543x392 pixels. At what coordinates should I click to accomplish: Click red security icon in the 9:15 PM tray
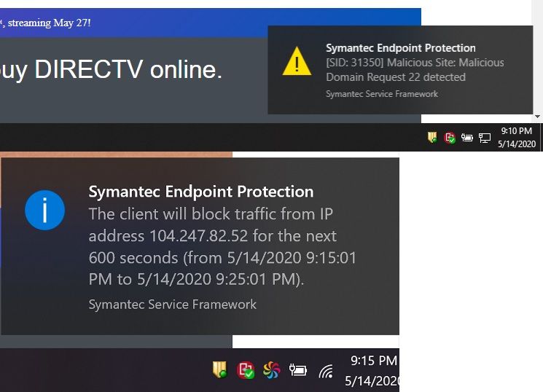pos(246,370)
